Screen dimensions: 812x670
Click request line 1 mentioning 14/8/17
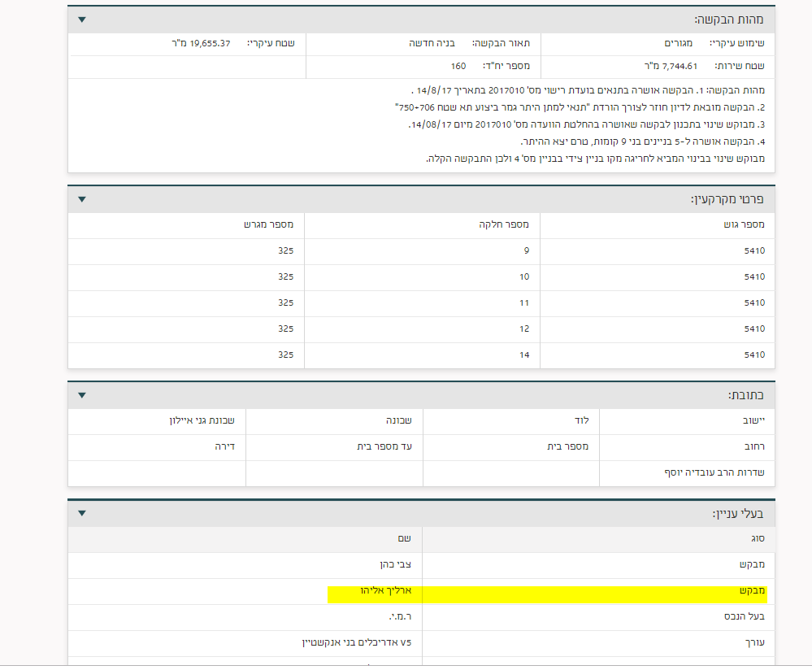pos(588,91)
